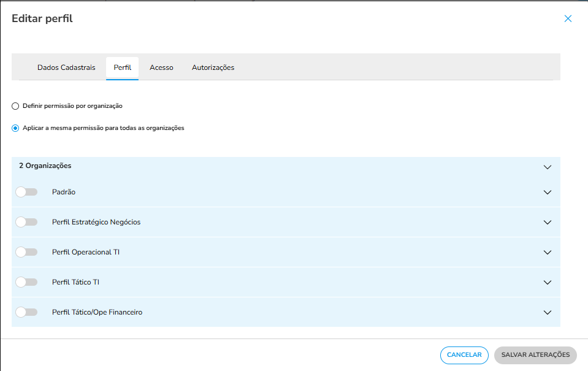Screen dimensions: 588x371
Task: Go to Autorizações tab
Action: (x=213, y=67)
